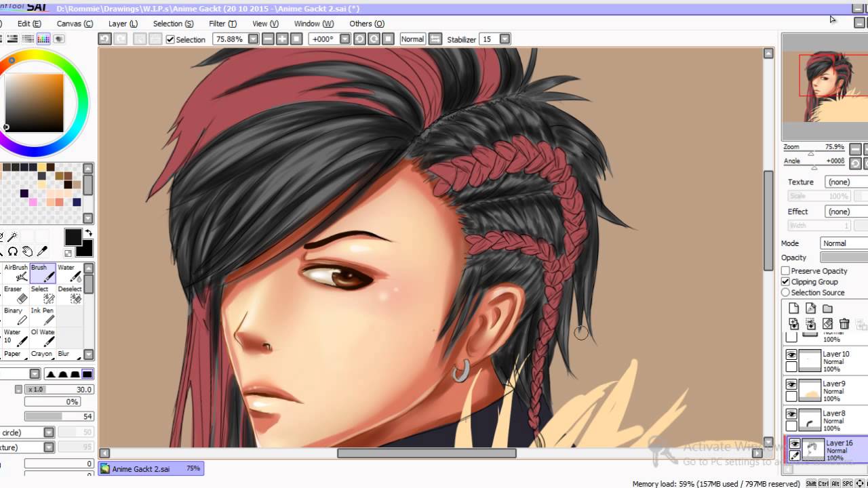
Task: Open the Selection menu
Action: (173, 24)
